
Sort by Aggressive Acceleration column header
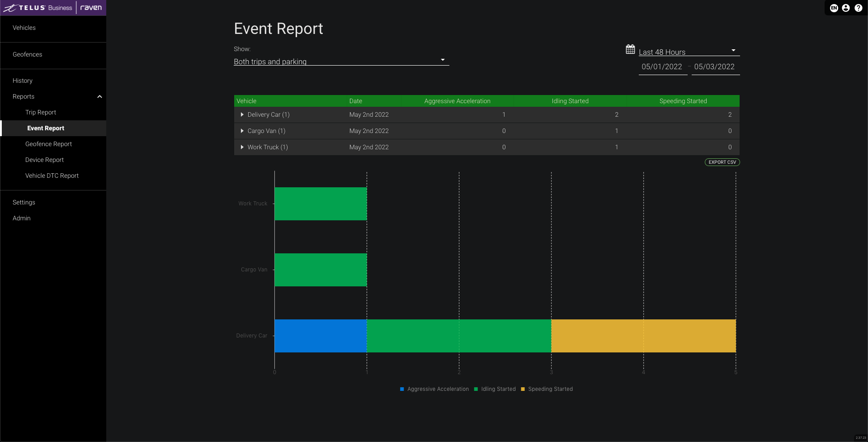pyautogui.click(x=457, y=101)
